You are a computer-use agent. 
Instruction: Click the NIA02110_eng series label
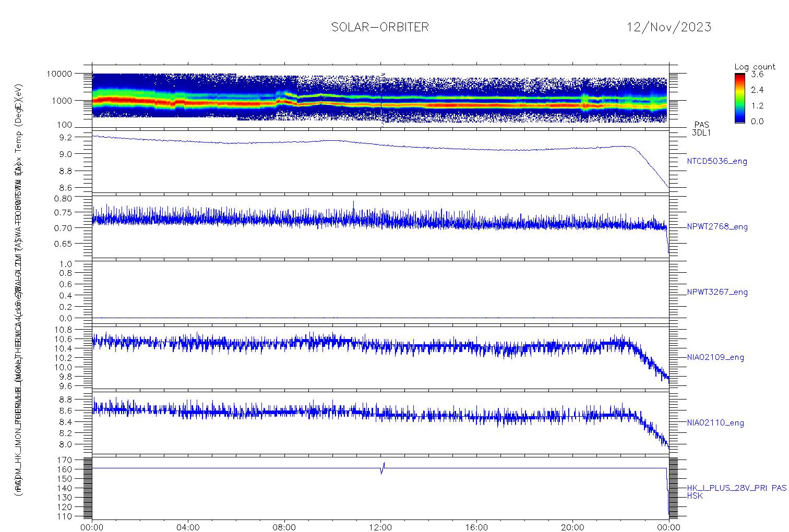point(715,423)
